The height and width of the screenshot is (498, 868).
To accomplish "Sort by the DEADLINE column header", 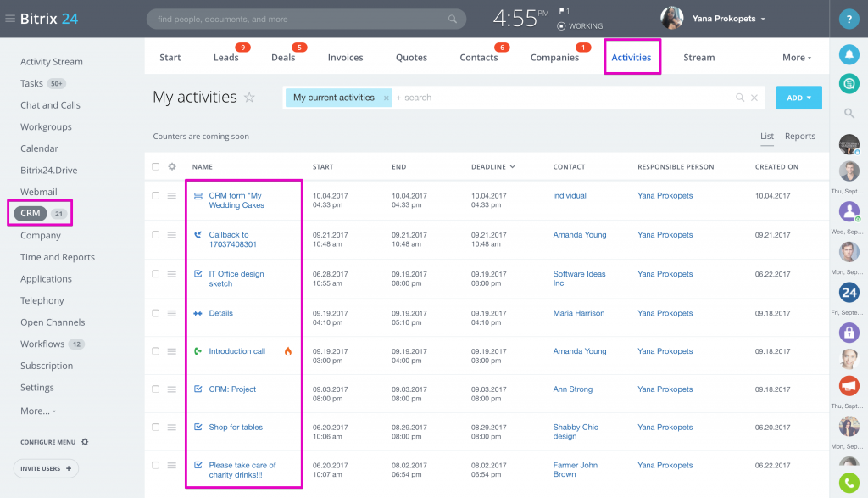I will [x=492, y=167].
